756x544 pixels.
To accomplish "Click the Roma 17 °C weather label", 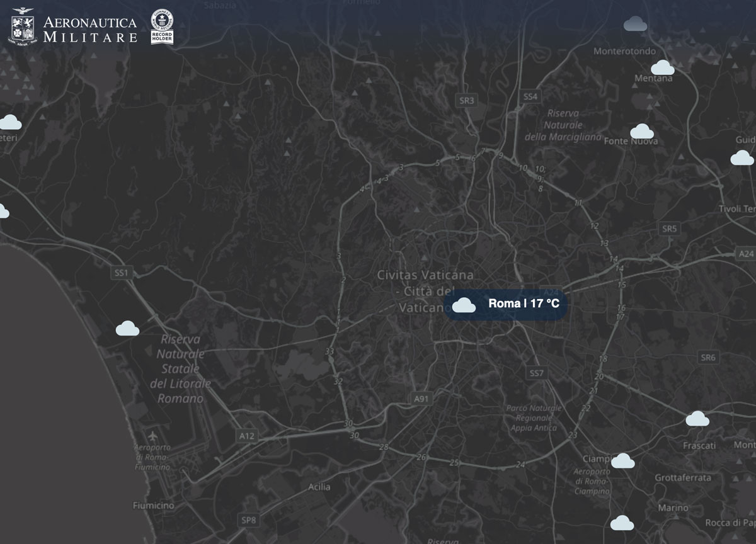I will point(524,304).
